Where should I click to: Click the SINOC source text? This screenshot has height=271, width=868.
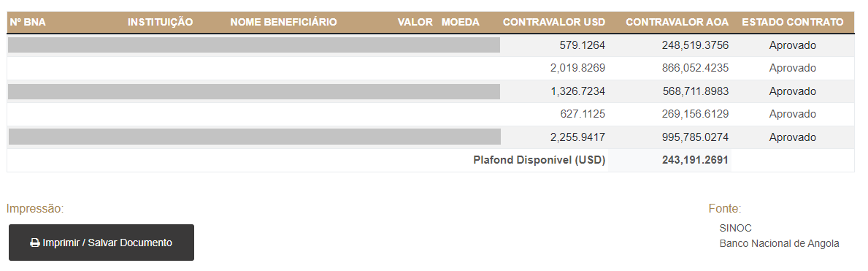tap(736, 229)
